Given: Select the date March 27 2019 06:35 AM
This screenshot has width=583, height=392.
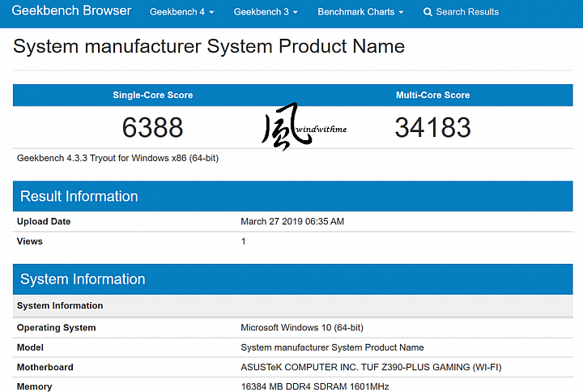Looking at the screenshot, I should (292, 222).
